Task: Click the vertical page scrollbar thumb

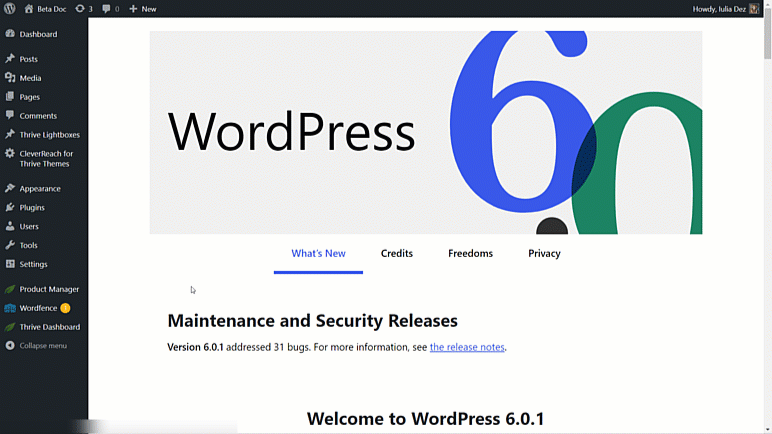Action: (x=767, y=34)
